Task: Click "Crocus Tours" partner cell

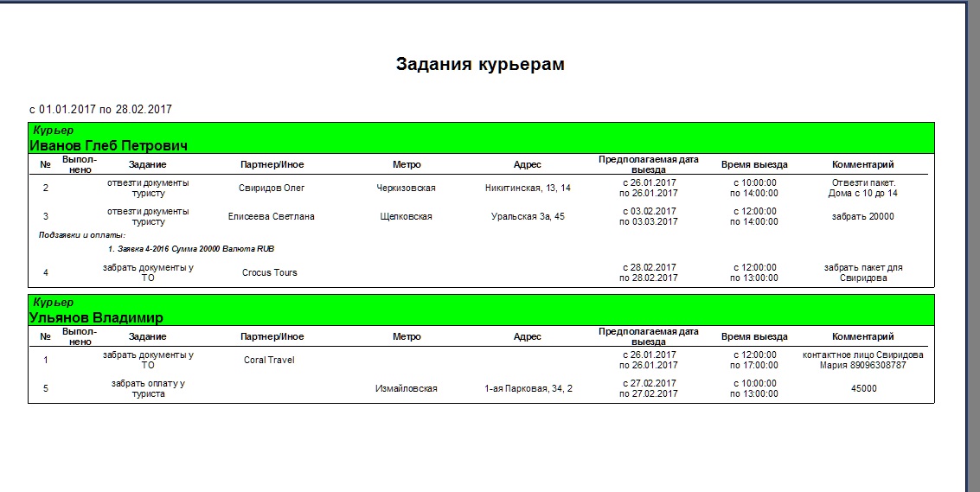Action: (x=269, y=272)
